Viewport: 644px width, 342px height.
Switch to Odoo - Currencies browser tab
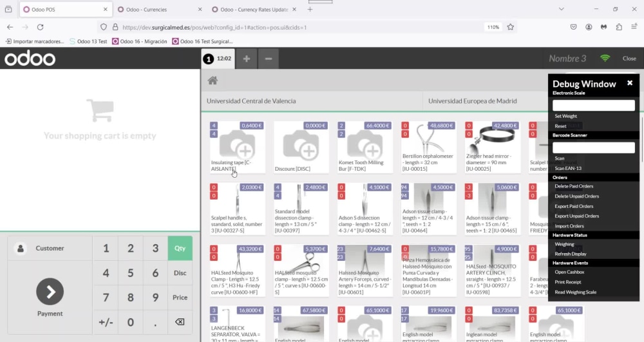click(x=159, y=10)
